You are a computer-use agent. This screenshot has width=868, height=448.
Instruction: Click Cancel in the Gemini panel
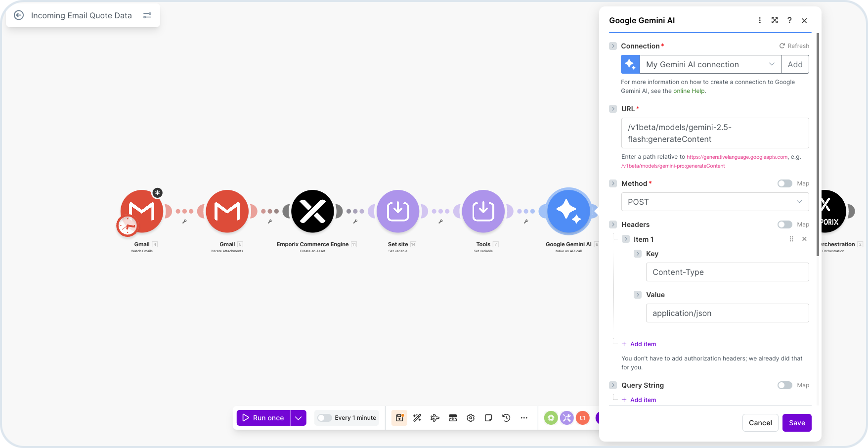coord(760,423)
